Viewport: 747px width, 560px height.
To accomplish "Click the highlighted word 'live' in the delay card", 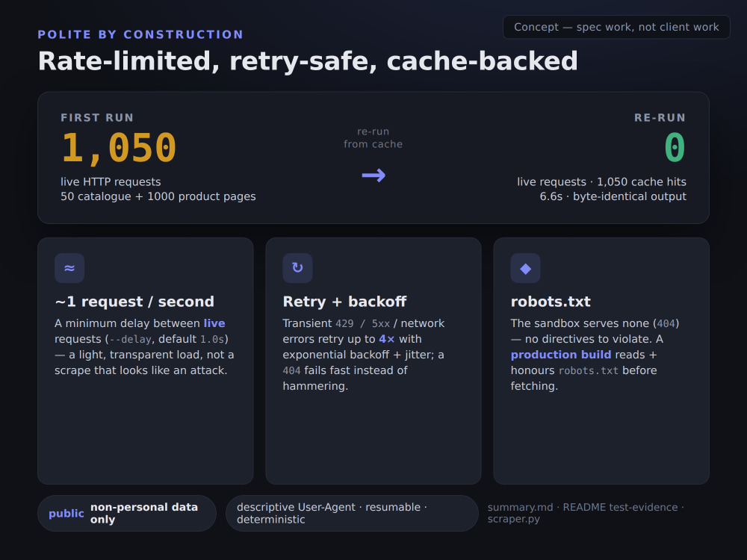I will pos(214,323).
